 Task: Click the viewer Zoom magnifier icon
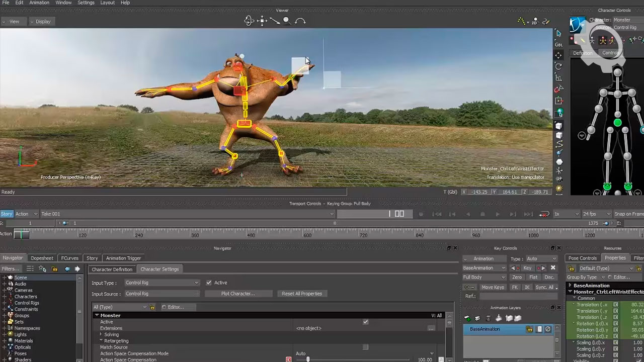pyautogui.click(x=287, y=21)
